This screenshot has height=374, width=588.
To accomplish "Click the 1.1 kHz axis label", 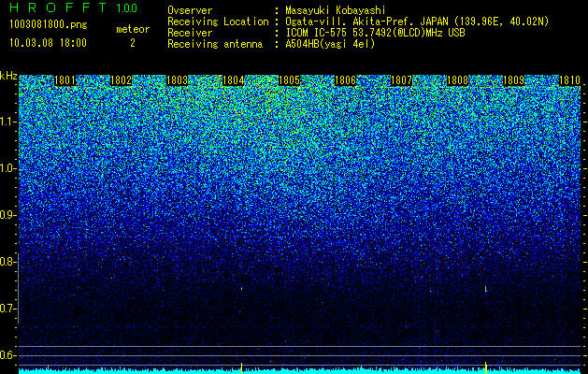I will [x=8, y=122].
